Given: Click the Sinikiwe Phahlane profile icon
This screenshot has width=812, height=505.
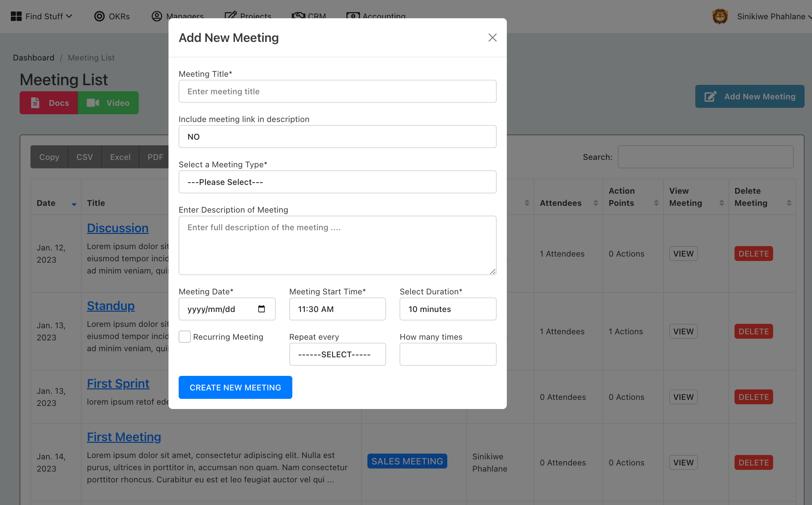Looking at the screenshot, I should coord(719,16).
